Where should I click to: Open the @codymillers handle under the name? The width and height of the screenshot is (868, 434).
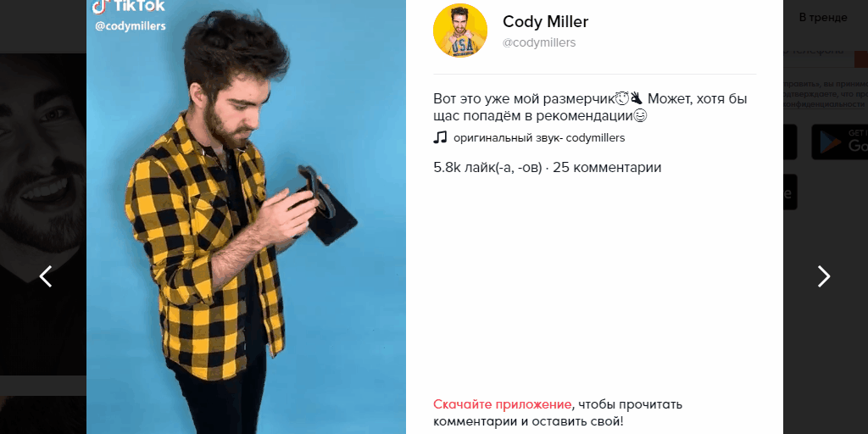pos(538,42)
